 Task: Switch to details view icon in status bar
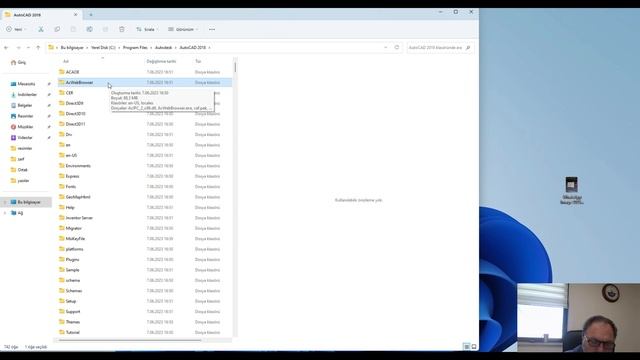coord(467,347)
